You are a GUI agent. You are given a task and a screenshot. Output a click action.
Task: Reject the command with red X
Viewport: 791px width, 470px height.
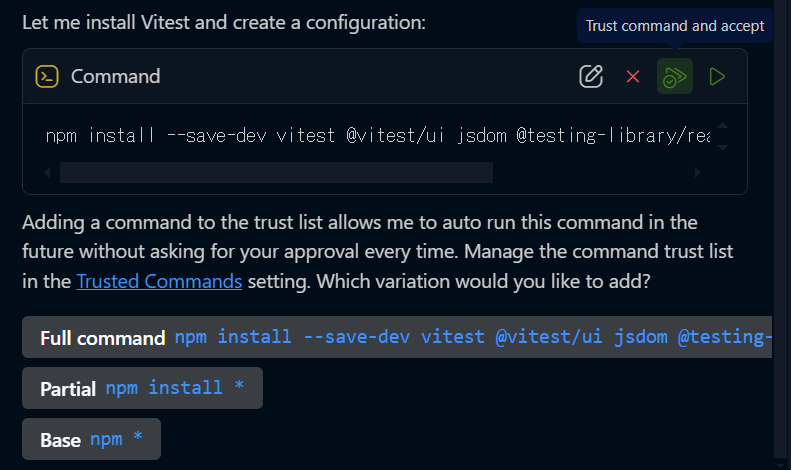tap(632, 76)
